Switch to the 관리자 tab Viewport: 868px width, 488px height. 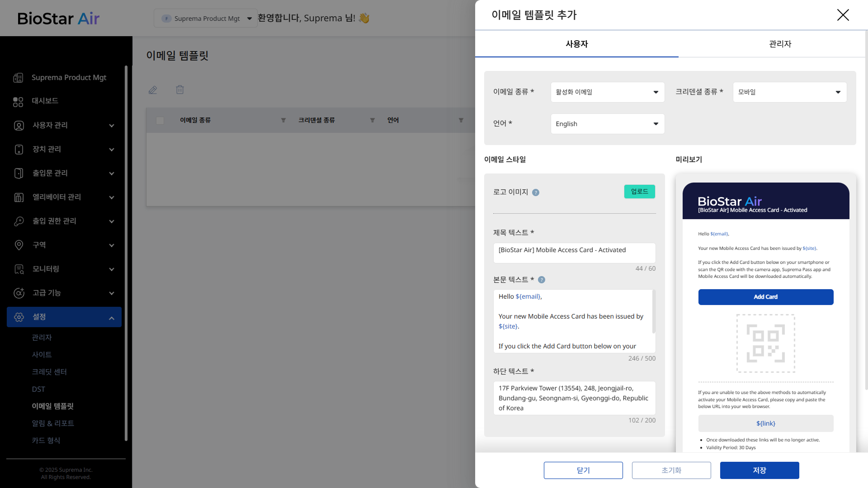point(780,44)
